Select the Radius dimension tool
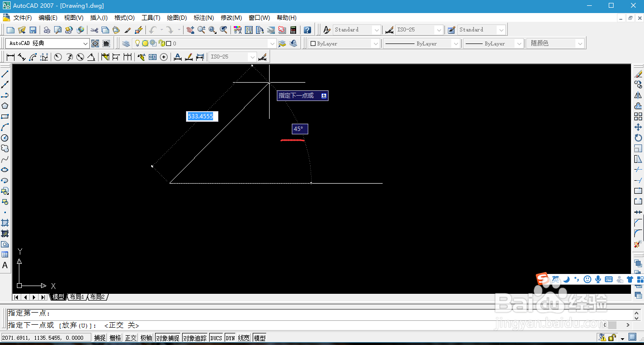 [58, 57]
